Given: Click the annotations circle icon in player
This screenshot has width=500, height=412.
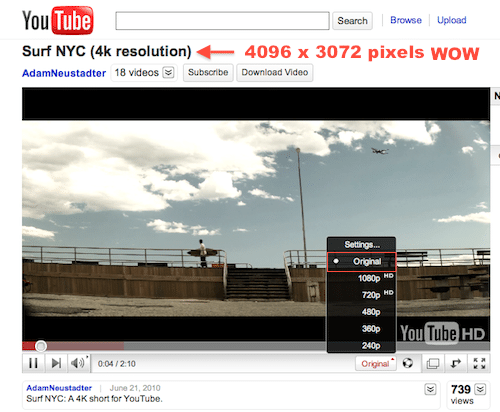Looking at the screenshot, I should pyautogui.click(x=408, y=363).
